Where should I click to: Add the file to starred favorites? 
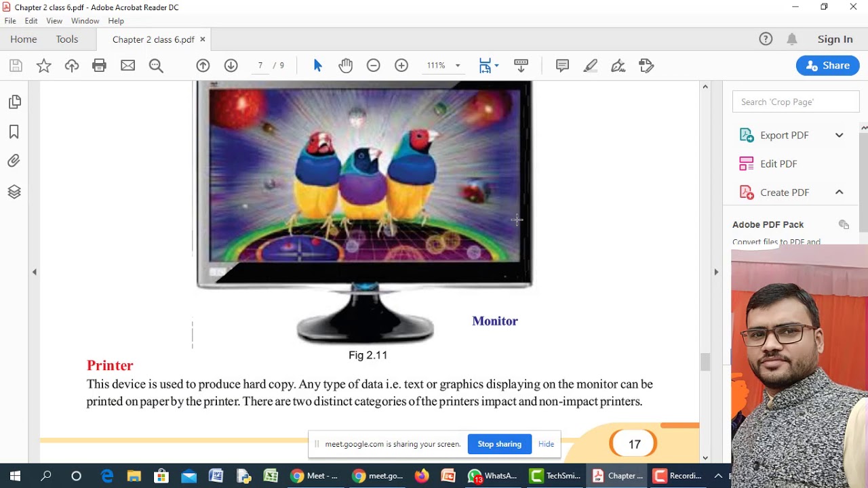point(43,66)
